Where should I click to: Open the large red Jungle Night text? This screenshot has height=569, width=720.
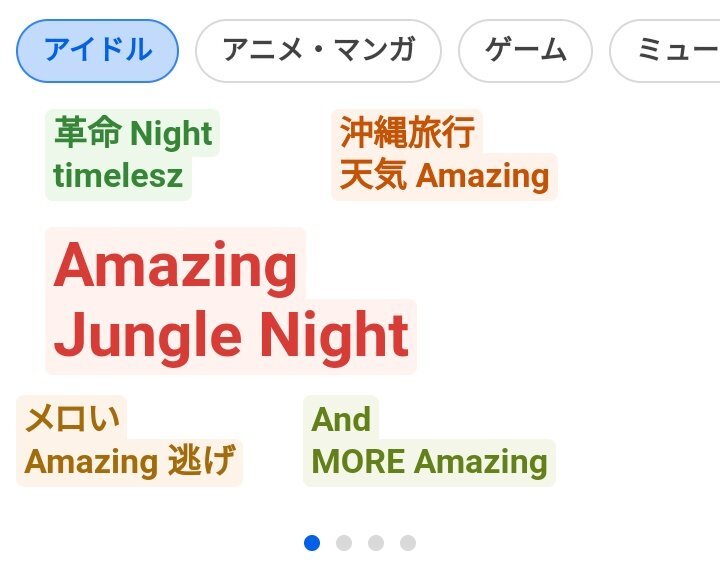231,336
